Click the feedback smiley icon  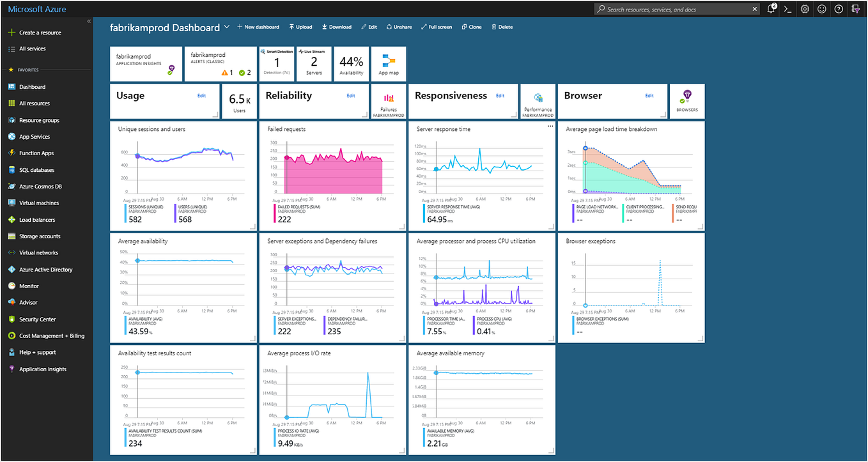click(x=822, y=9)
